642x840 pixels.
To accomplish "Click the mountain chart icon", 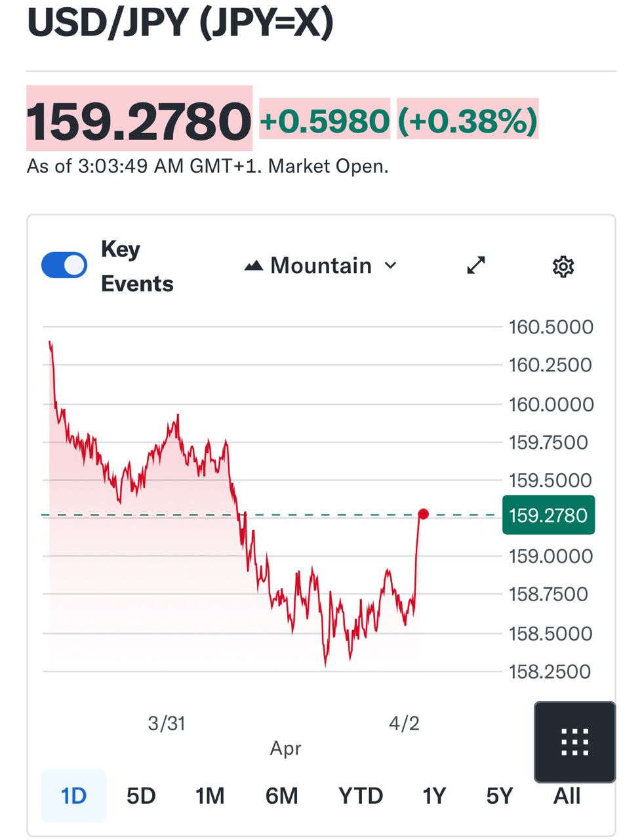I will [254, 266].
